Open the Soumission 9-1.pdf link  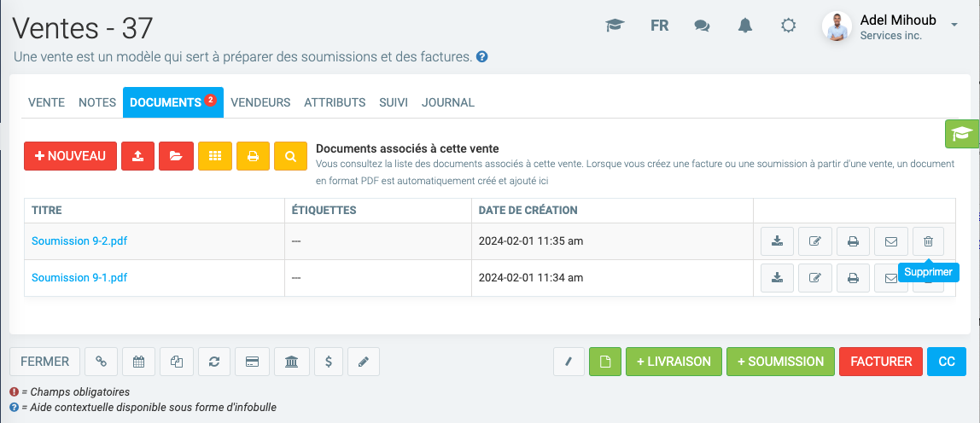pyautogui.click(x=79, y=277)
